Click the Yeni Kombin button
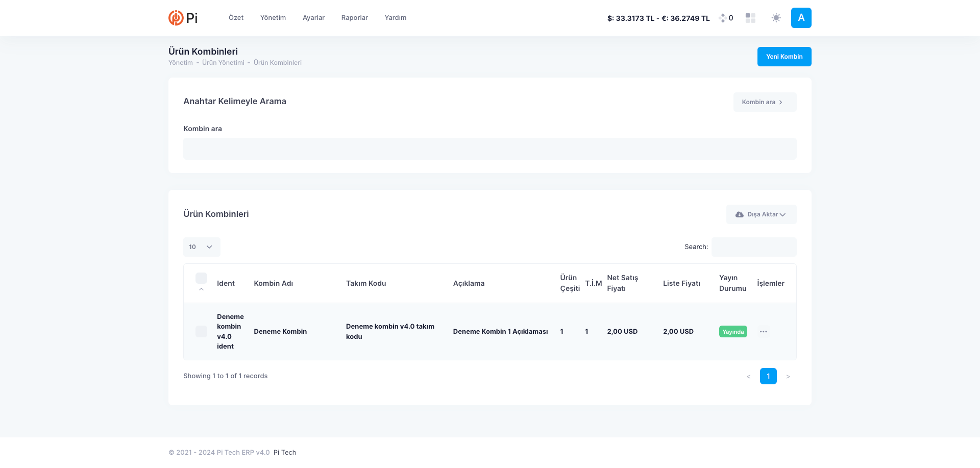The width and height of the screenshot is (980, 468). (784, 57)
